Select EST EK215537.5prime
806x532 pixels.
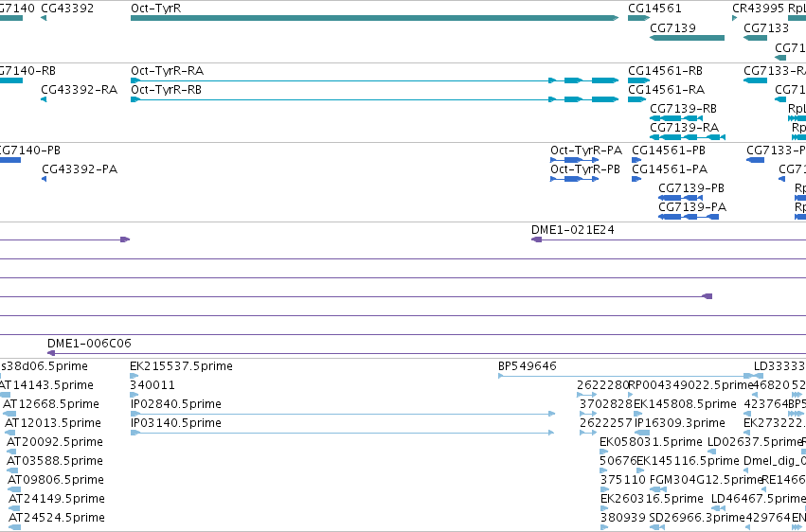(x=134, y=376)
